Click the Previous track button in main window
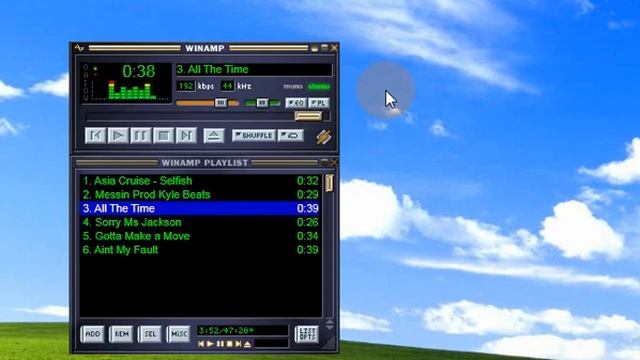 coord(96,136)
